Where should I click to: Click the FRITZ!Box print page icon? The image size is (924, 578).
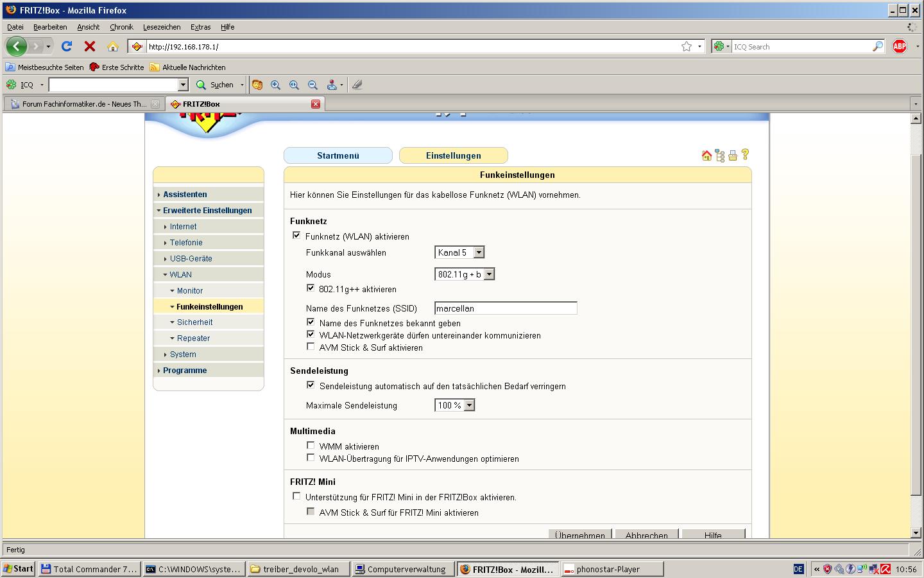[733, 155]
